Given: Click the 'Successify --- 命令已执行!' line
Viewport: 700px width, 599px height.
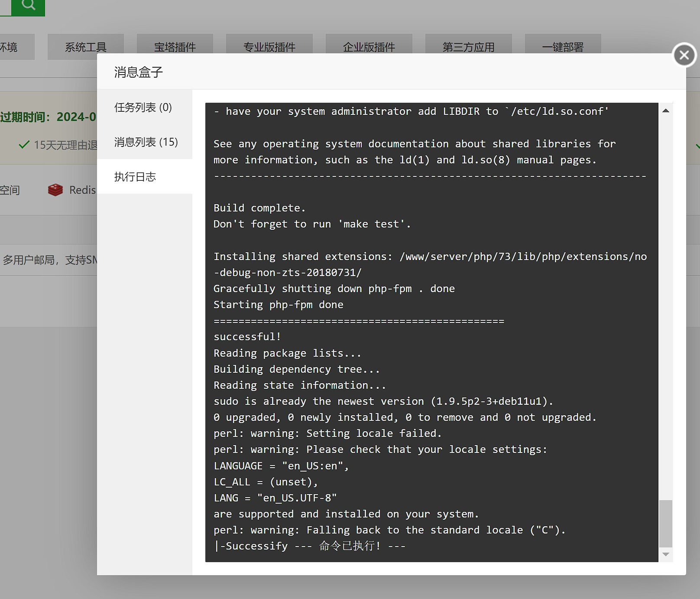Looking at the screenshot, I should pos(310,546).
